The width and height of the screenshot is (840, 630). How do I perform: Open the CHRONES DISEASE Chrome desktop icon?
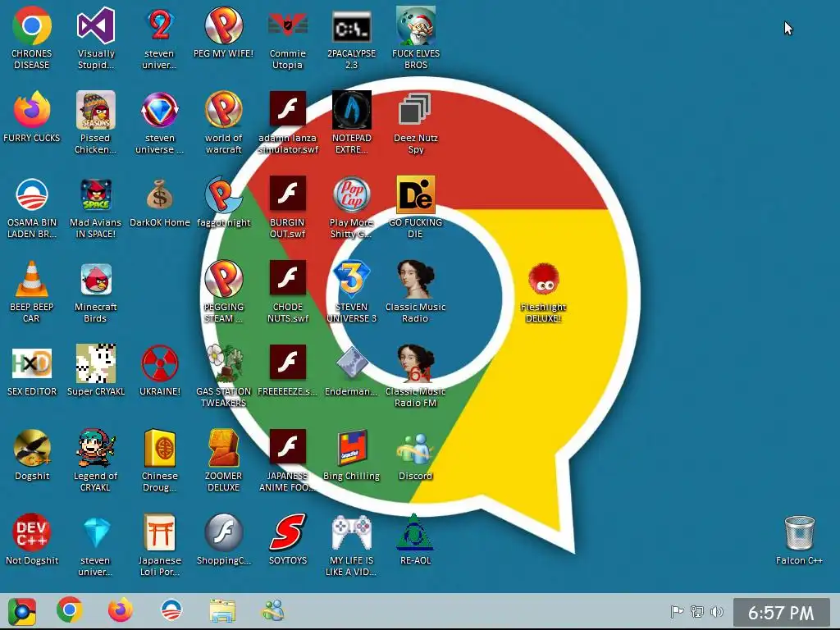point(32,25)
